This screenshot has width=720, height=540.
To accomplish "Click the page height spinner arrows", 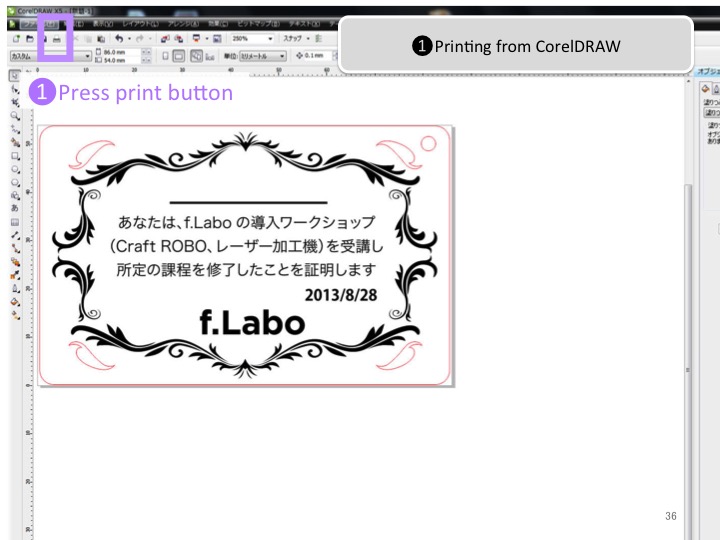I will coord(146,60).
